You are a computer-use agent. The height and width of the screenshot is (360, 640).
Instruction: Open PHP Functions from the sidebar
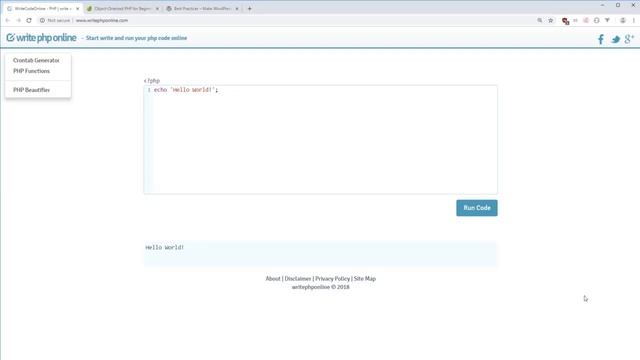31,71
